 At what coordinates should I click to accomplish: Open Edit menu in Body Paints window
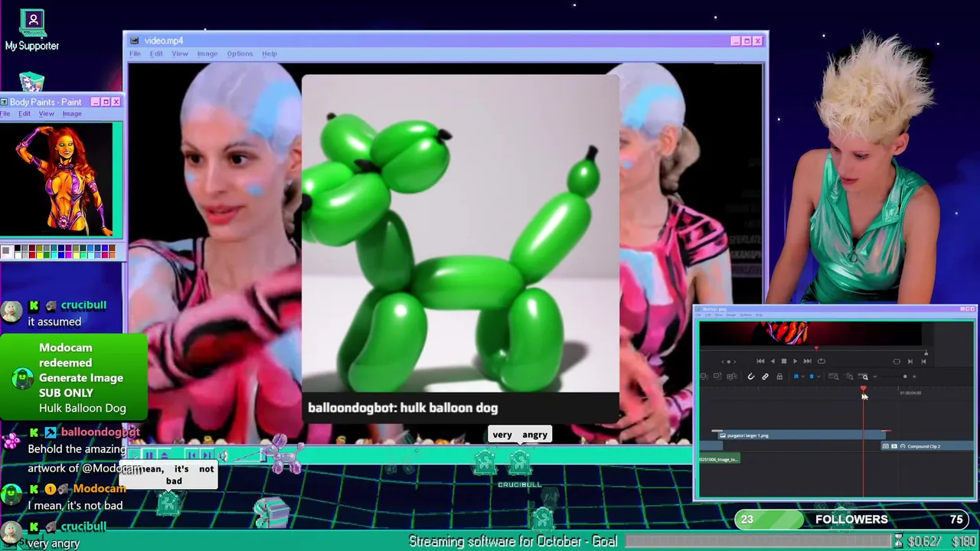pyautogui.click(x=24, y=114)
